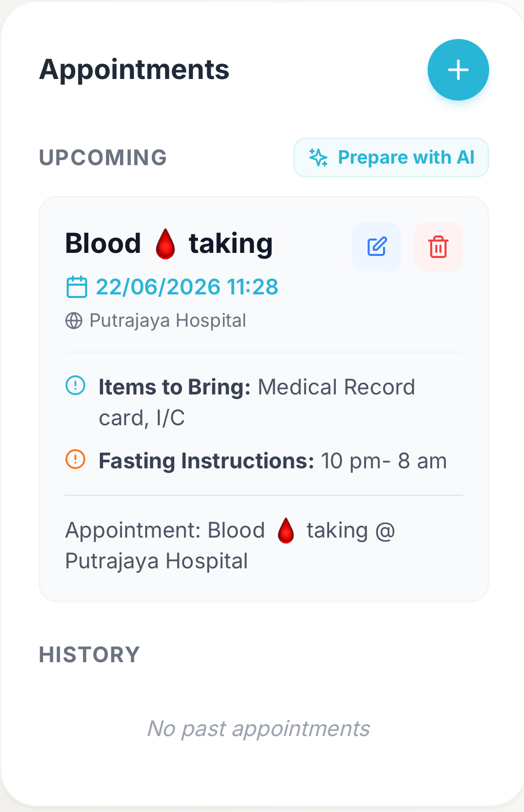Click the blood drop emoji in the note

[x=286, y=530]
